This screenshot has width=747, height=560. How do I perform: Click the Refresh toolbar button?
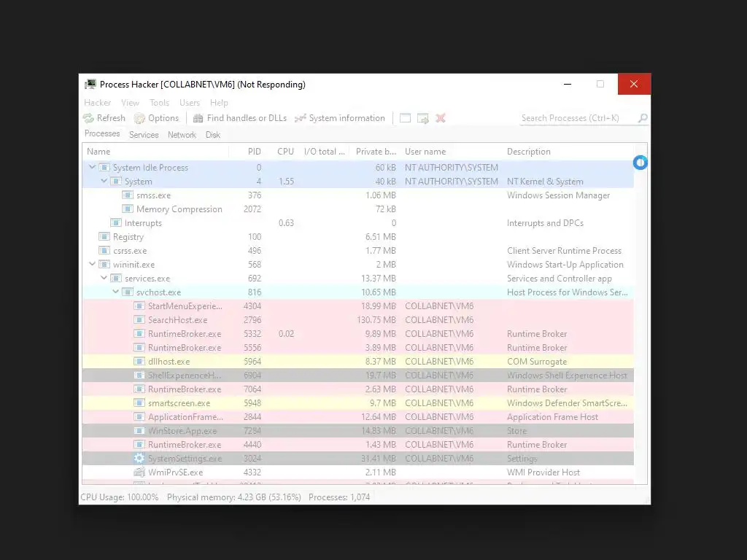(x=104, y=118)
